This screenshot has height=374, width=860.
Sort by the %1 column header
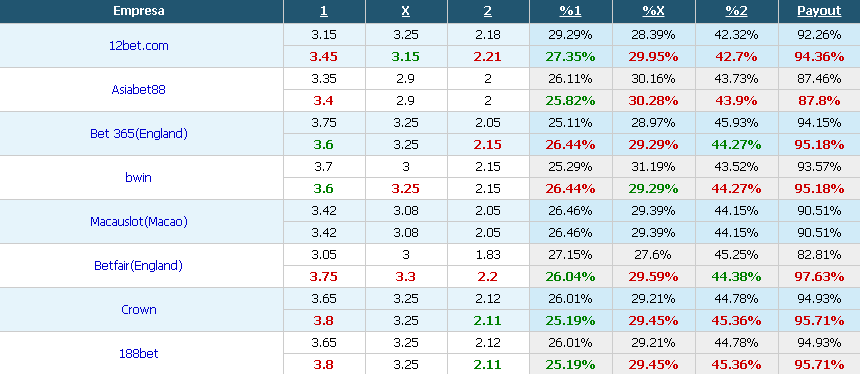pos(570,11)
